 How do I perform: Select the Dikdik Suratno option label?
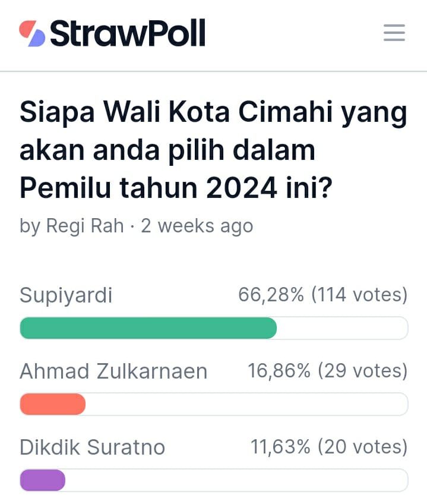92,447
